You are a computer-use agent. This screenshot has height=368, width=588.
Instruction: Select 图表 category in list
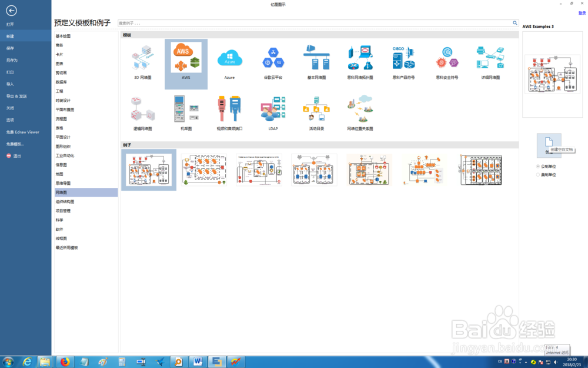coord(59,64)
